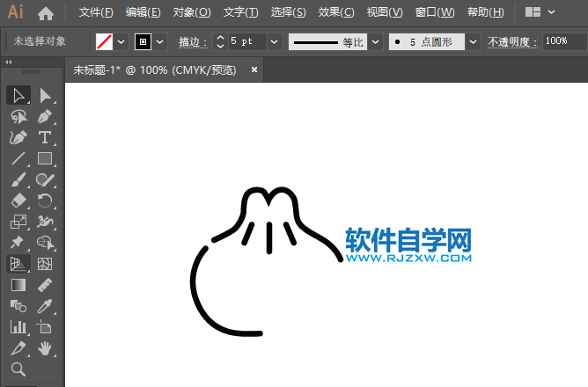Select the Paintbrush tool

click(x=18, y=179)
